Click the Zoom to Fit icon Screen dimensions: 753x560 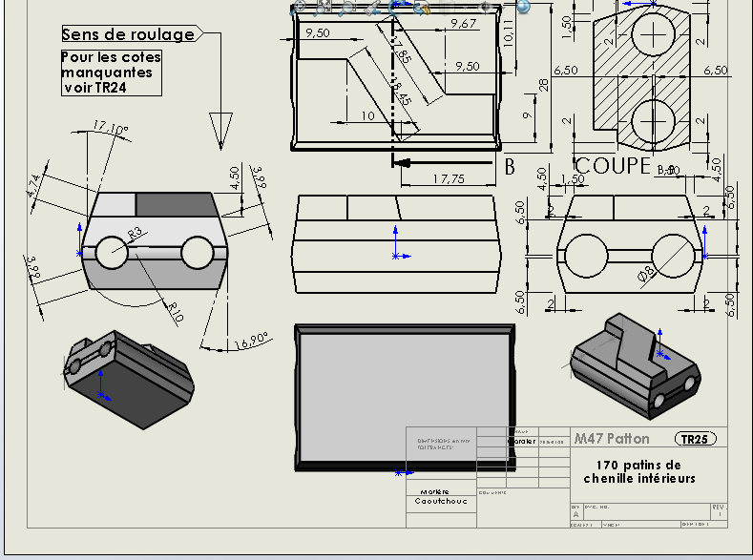299,7
